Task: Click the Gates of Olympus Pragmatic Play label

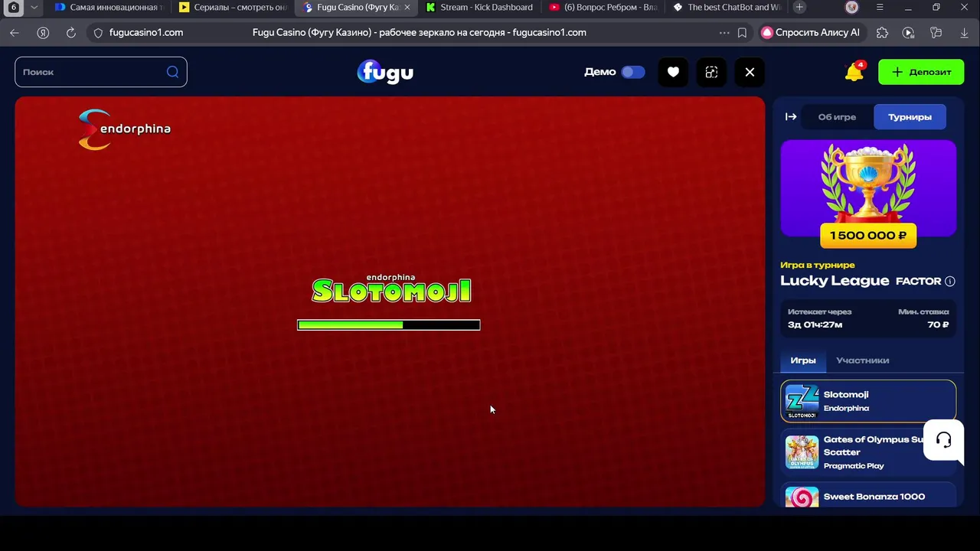Action: coord(854,466)
